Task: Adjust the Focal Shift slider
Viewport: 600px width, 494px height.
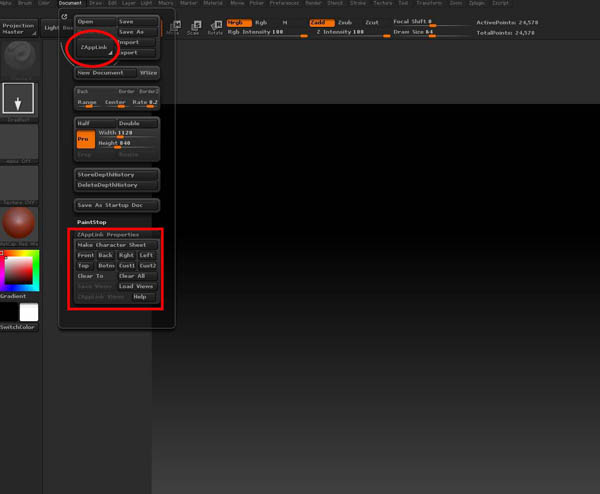Action: pyautogui.click(x=431, y=22)
